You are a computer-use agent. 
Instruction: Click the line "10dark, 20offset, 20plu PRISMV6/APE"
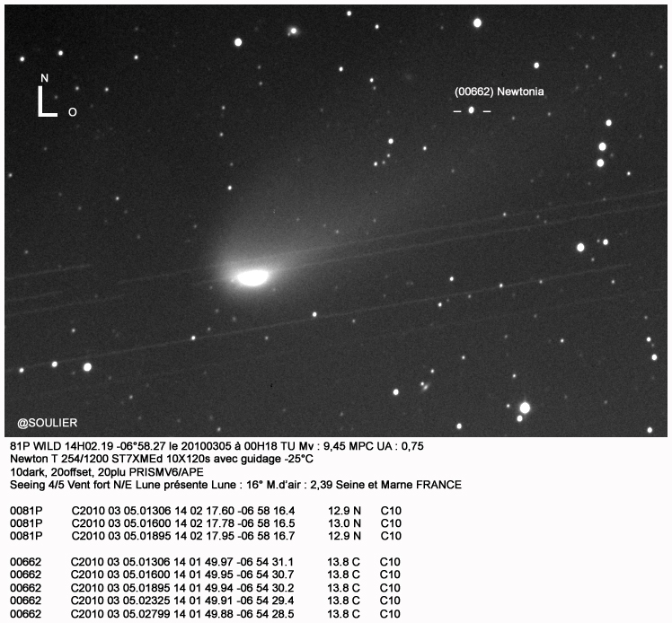click(107, 472)
